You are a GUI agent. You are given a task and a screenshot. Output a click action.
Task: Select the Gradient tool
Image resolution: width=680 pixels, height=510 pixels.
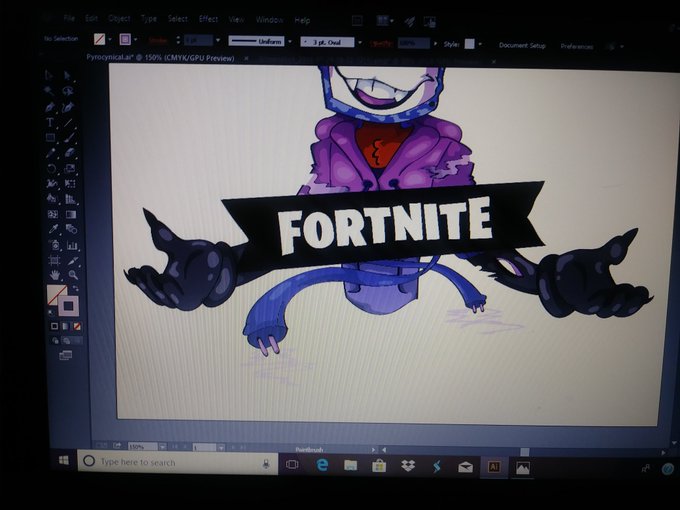[x=71, y=214]
